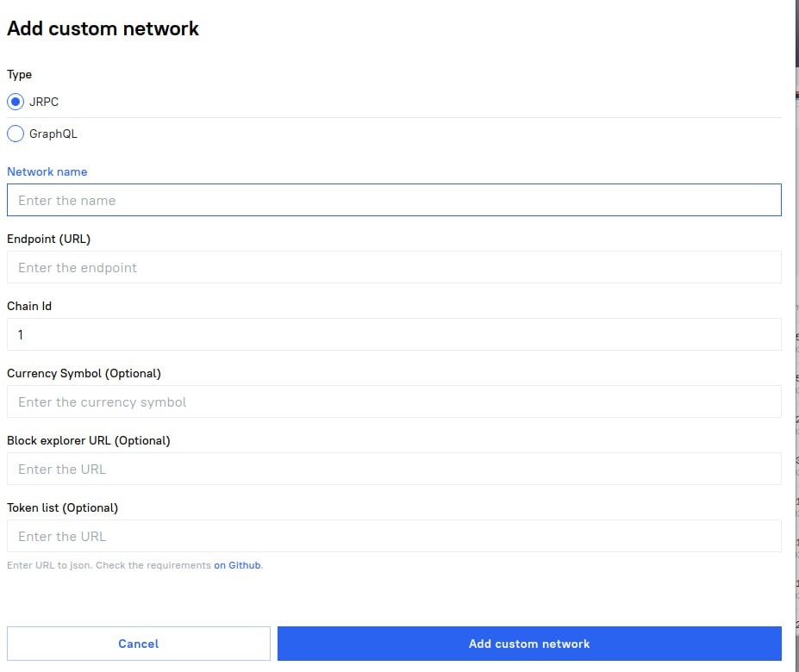799x672 pixels.
Task: Click the 'Token list (Optional)' label
Action: click(x=62, y=507)
